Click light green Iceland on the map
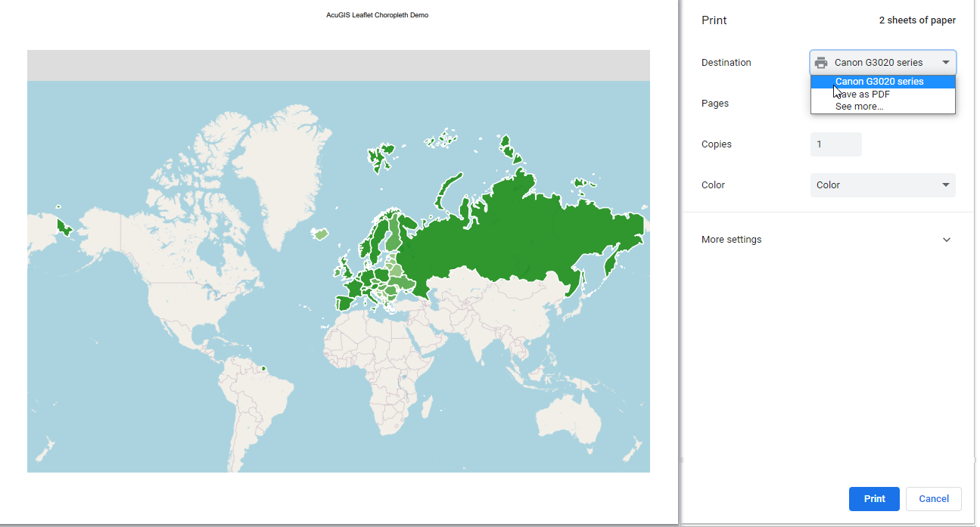 tap(321, 234)
